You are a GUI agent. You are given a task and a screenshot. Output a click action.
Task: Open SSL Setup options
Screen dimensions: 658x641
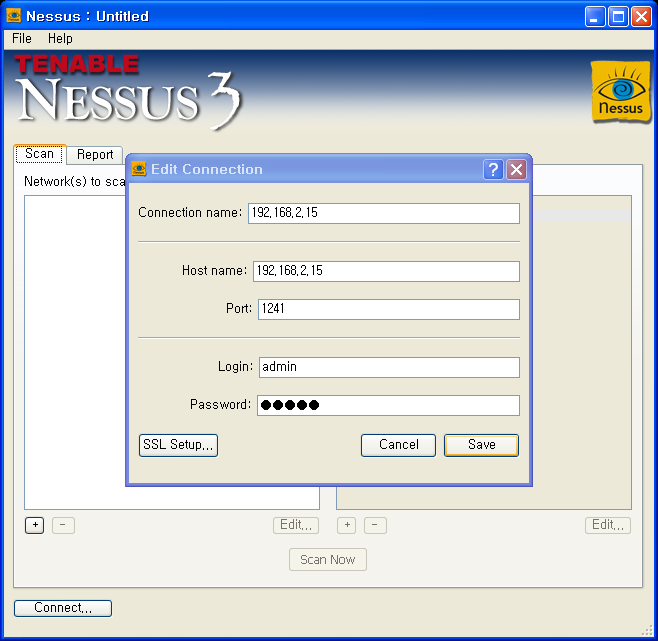178,445
